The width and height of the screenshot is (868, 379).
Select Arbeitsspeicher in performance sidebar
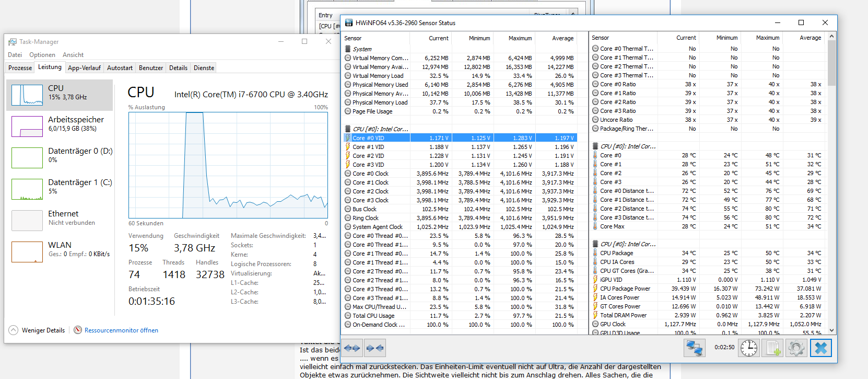point(60,127)
